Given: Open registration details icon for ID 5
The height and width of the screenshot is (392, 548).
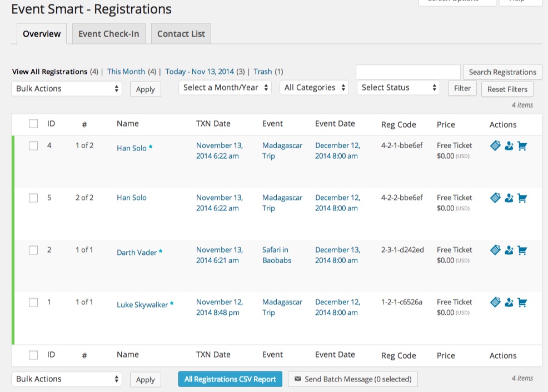Looking at the screenshot, I should coord(495,198).
